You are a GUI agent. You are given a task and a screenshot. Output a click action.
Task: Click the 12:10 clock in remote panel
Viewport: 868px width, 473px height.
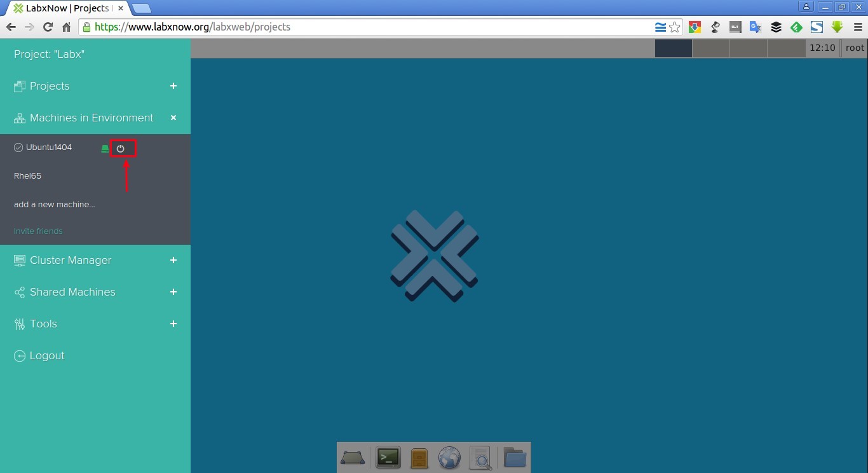coord(822,48)
